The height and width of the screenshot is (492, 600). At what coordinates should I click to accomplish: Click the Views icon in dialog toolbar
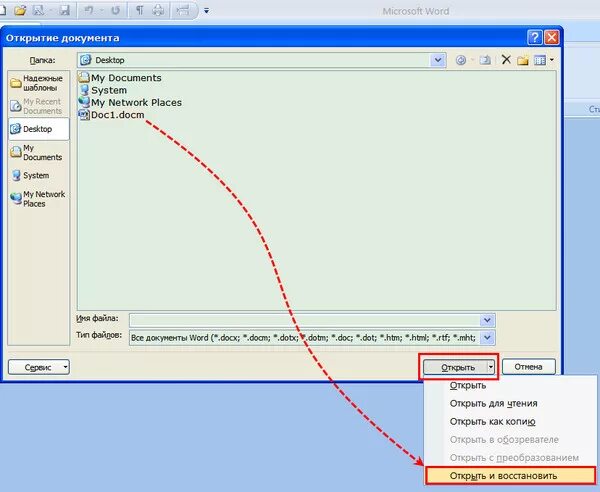click(540, 60)
